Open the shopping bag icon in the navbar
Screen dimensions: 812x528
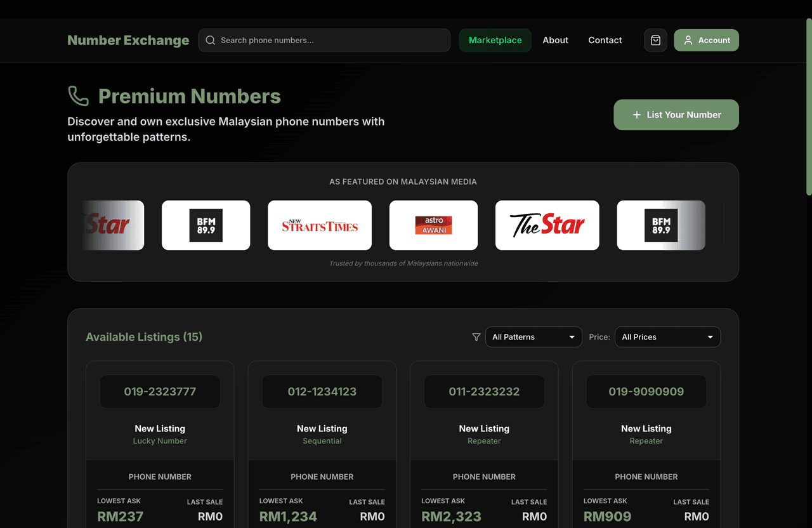pos(655,40)
